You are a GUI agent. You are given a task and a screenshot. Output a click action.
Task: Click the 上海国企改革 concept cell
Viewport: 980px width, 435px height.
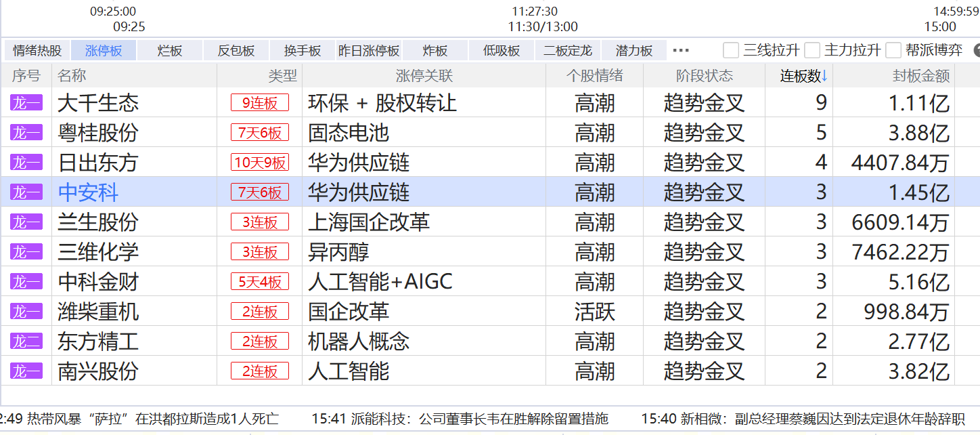(369, 222)
